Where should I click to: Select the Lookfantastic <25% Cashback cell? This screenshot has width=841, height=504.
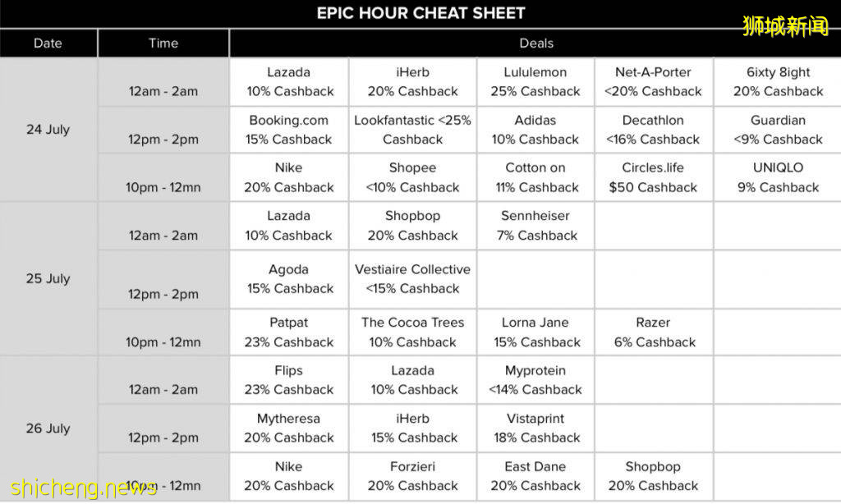click(x=412, y=130)
